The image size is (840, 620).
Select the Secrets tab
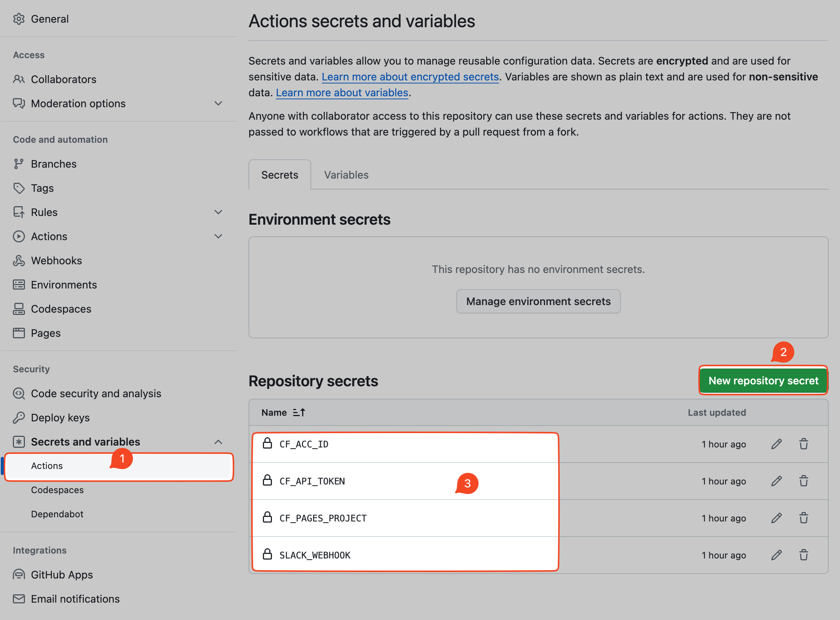click(279, 175)
